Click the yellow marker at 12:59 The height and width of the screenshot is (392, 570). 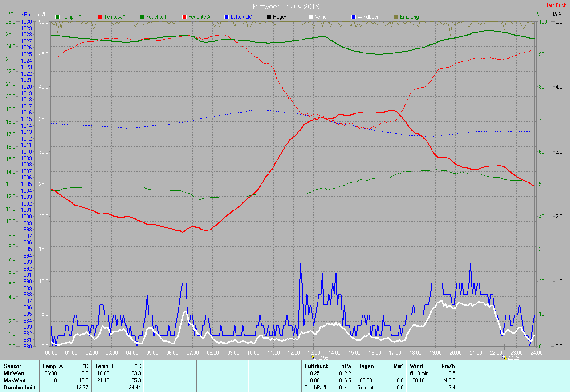tap(313, 357)
